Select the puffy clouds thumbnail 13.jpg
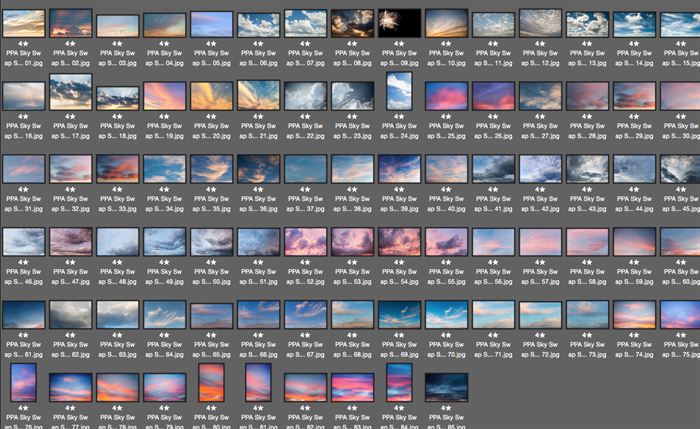Viewport: 700px width, 429px height. pos(587,24)
